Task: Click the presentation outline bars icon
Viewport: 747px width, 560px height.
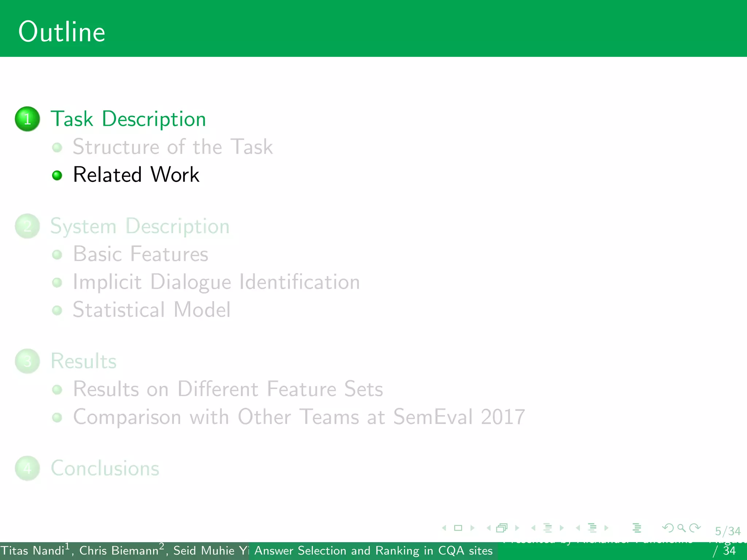Action: 637,528
